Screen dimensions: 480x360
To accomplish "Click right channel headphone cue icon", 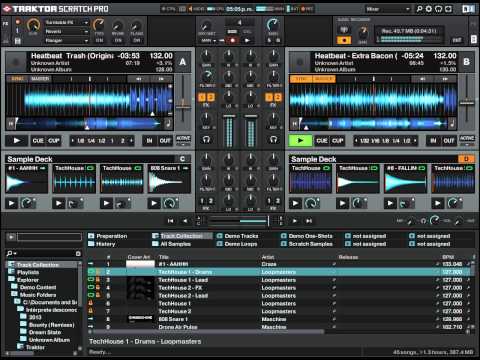I will click(x=273, y=139).
